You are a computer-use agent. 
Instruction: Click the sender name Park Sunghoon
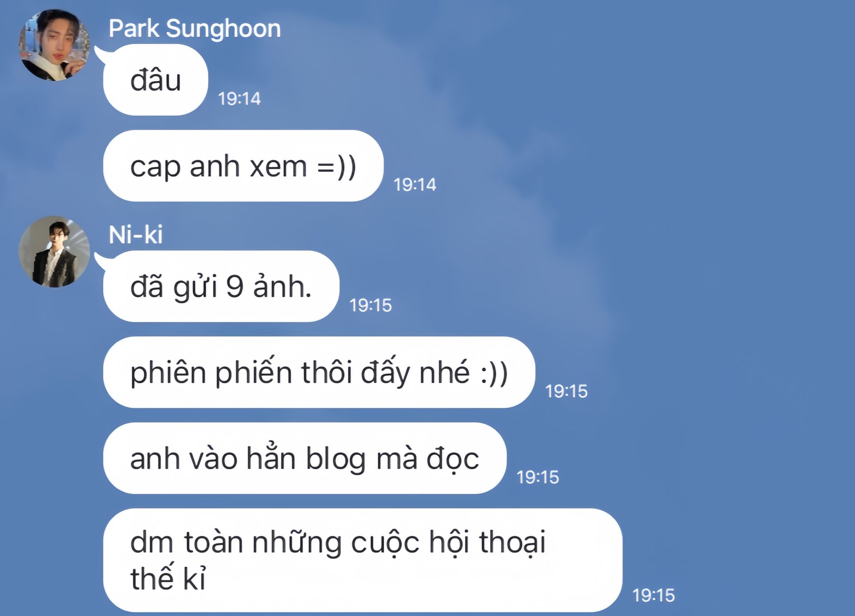[x=195, y=28]
